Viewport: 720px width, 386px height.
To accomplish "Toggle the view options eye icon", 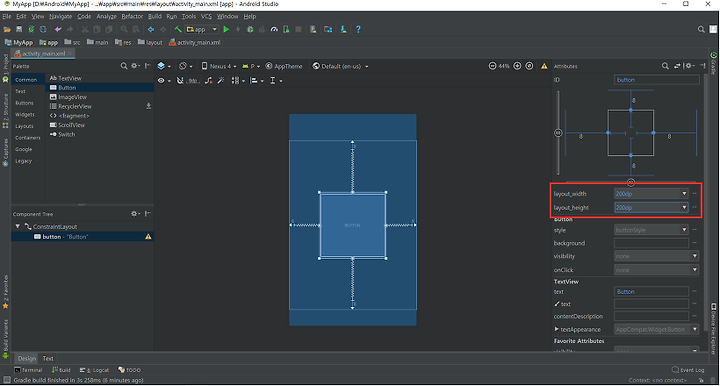I will pos(163,81).
